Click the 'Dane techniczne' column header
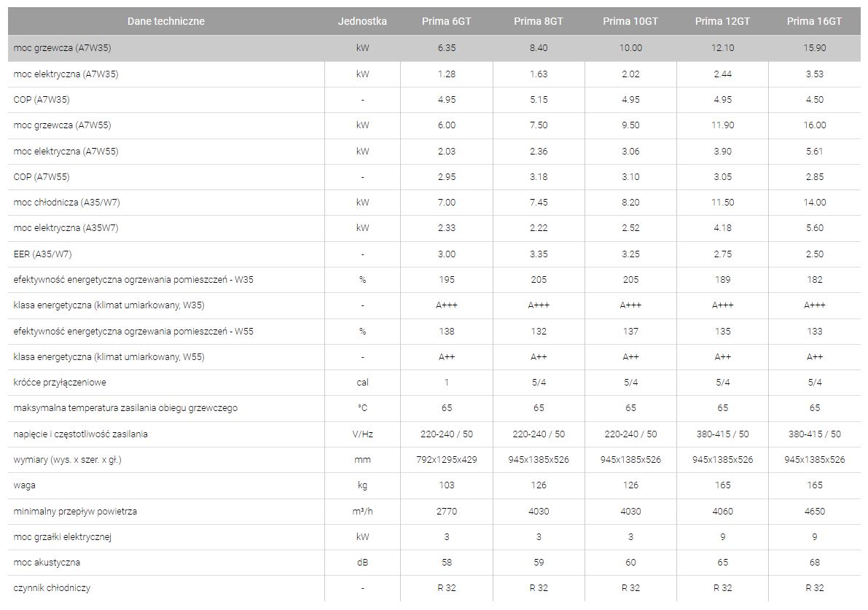Viewport: 868px width, 610px height. click(165, 21)
